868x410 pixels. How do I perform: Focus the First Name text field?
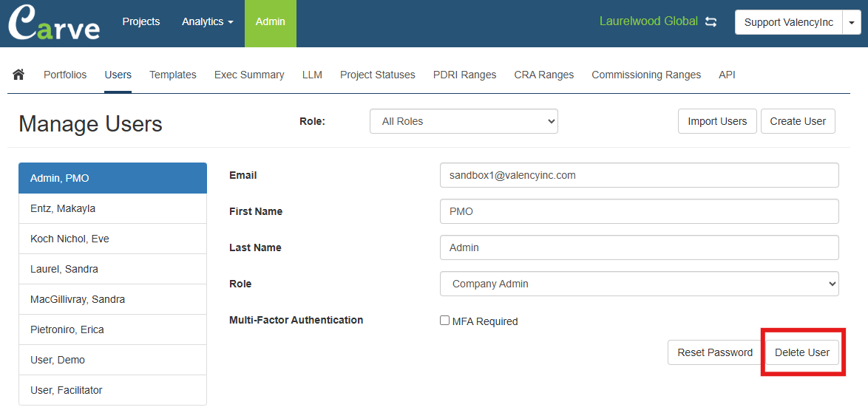coord(639,211)
